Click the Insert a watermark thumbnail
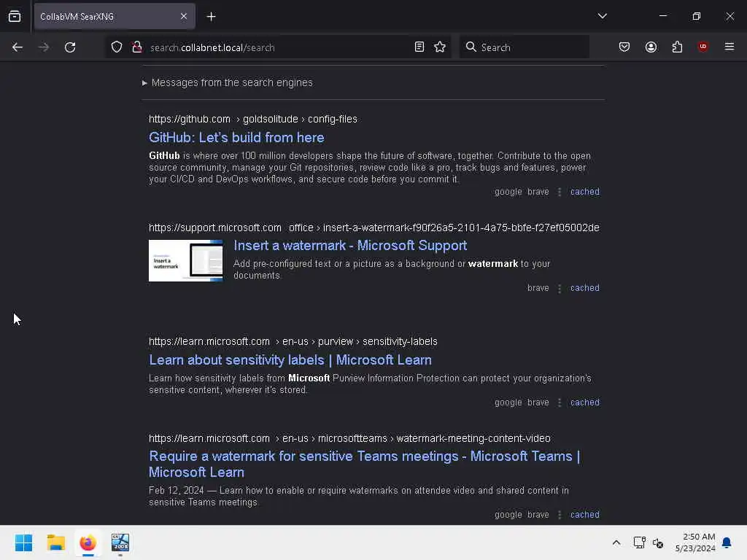Image resolution: width=747 pixels, height=560 pixels. 186,260
